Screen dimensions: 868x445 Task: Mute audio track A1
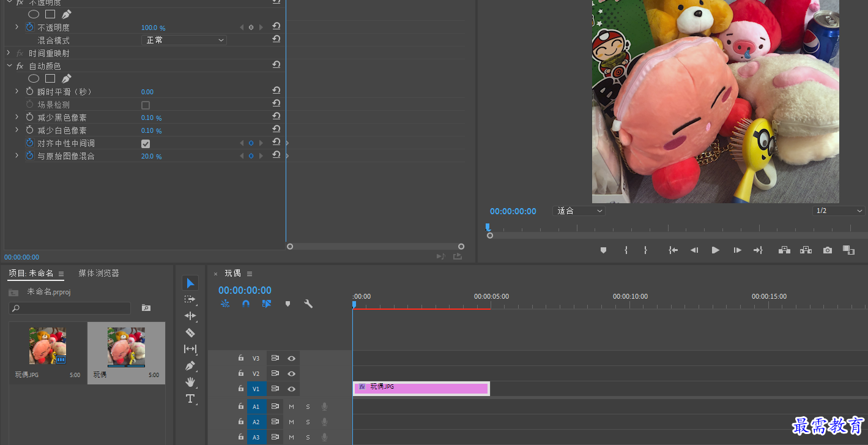(291, 406)
